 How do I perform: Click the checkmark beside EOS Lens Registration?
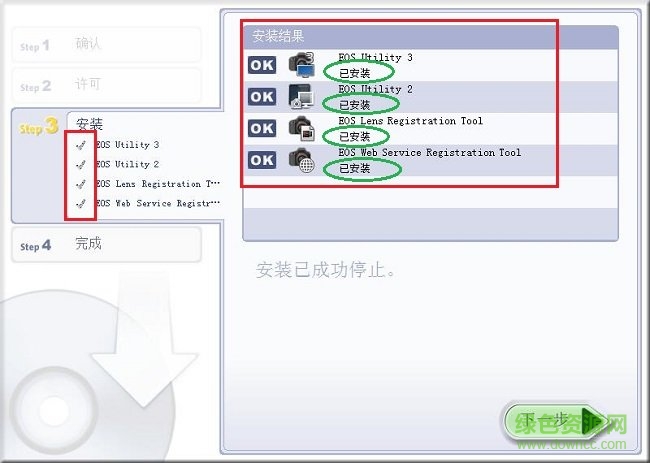click(81, 184)
